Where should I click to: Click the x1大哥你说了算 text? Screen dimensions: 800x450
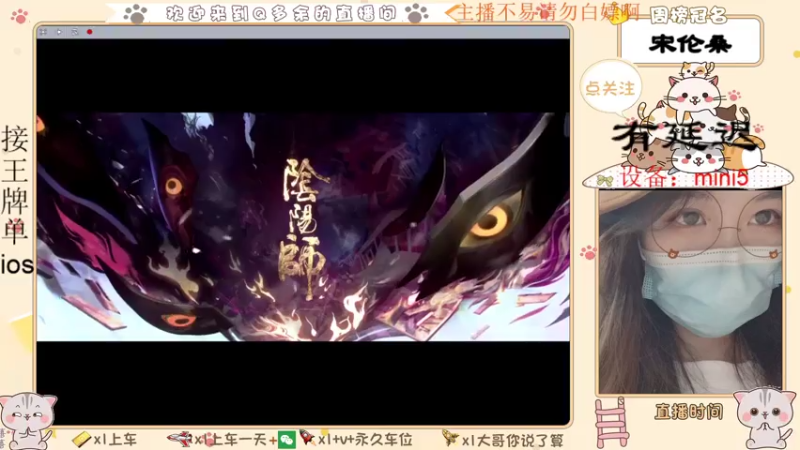point(513,440)
